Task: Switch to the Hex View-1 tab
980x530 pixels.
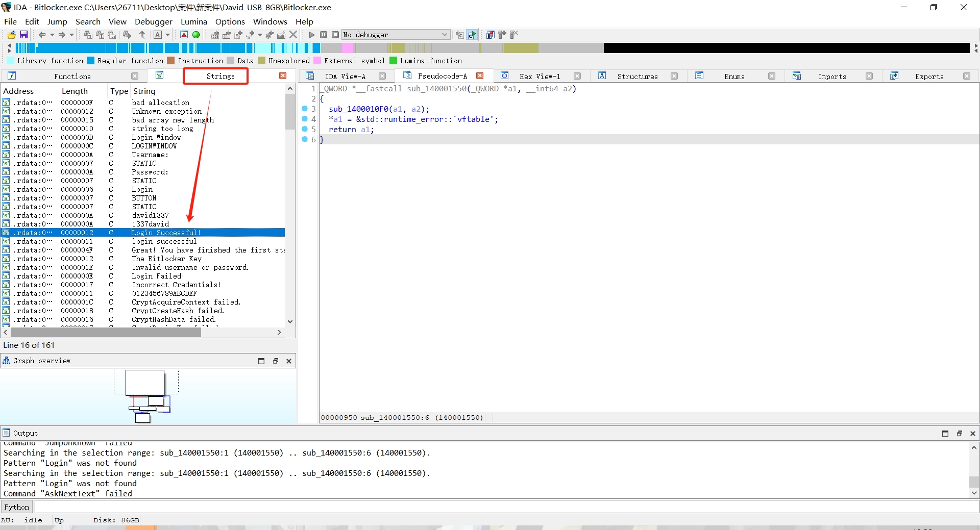Action: pyautogui.click(x=540, y=77)
